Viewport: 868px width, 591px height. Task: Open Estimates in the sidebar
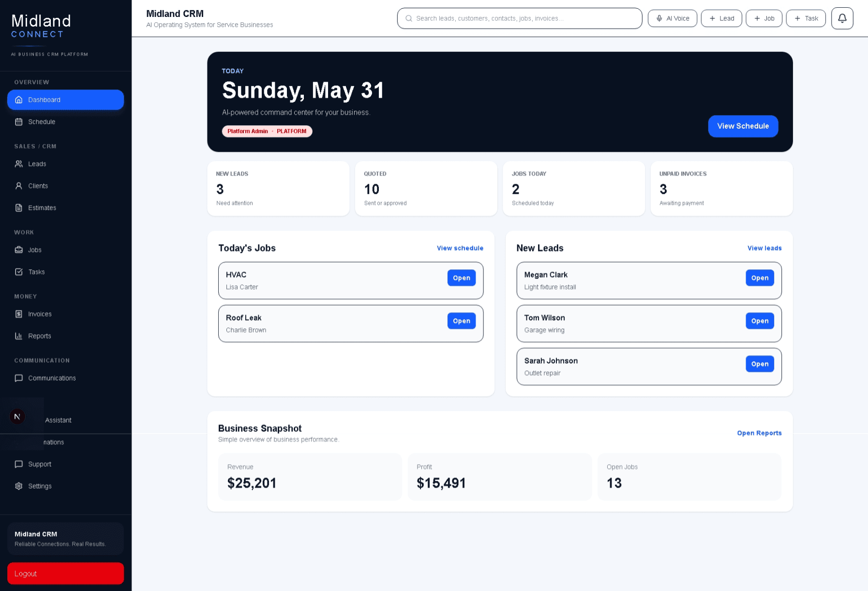point(65,208)
